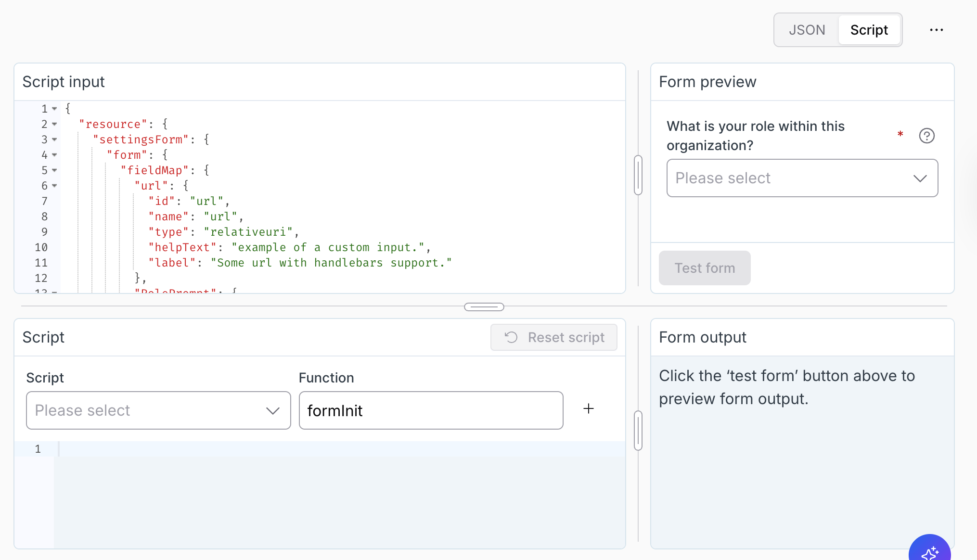
Task: Click the Script input panel heading
Action: tap(64, 82)
